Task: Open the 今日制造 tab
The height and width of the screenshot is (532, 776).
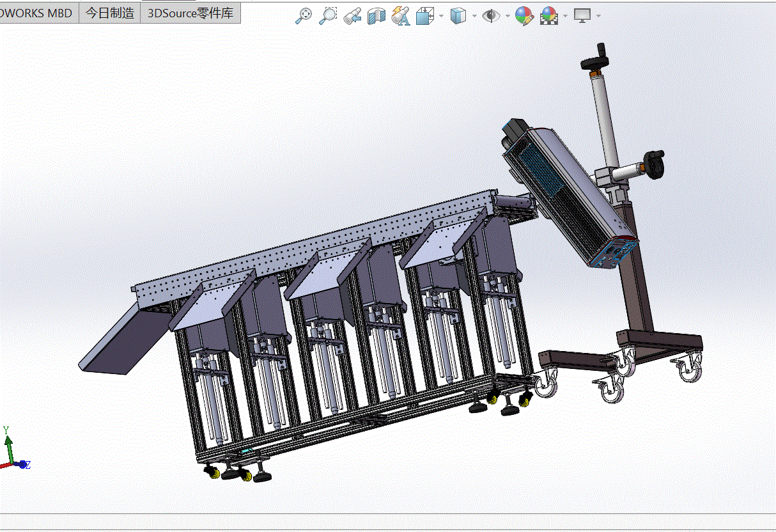Action: point(110,13)
